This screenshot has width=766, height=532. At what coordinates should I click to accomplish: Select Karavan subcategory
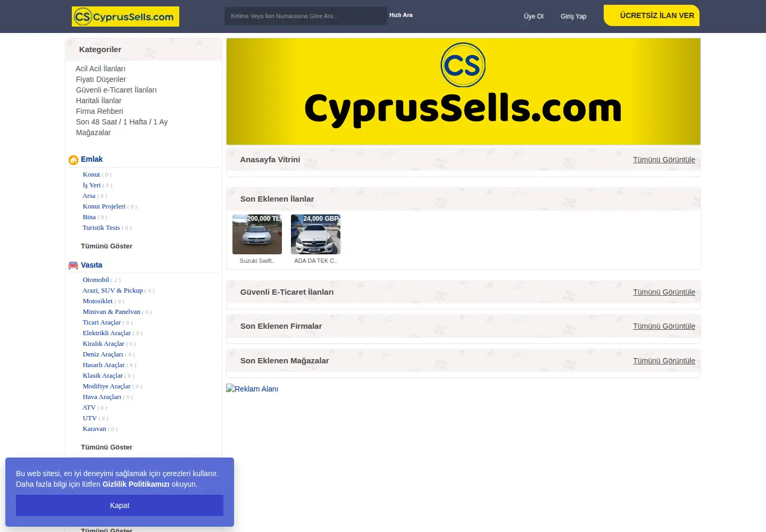click(x=95, y=429)
